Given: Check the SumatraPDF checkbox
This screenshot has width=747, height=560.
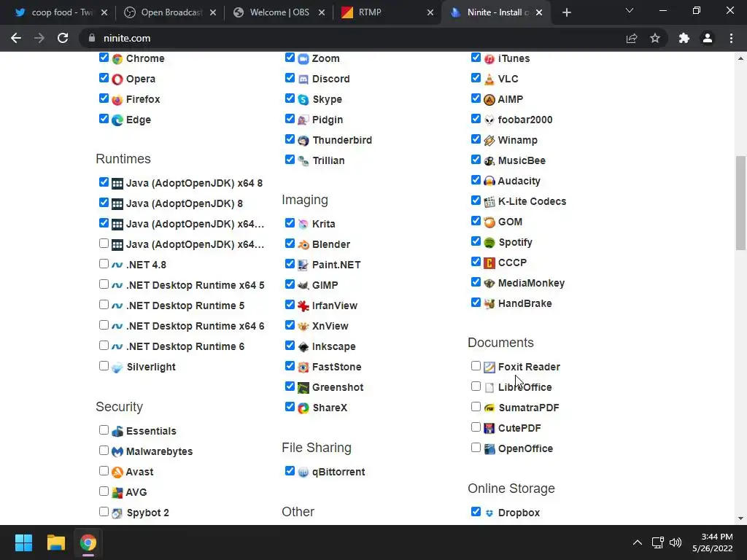Looking at the screenshot, I should [x=476, y=407].
